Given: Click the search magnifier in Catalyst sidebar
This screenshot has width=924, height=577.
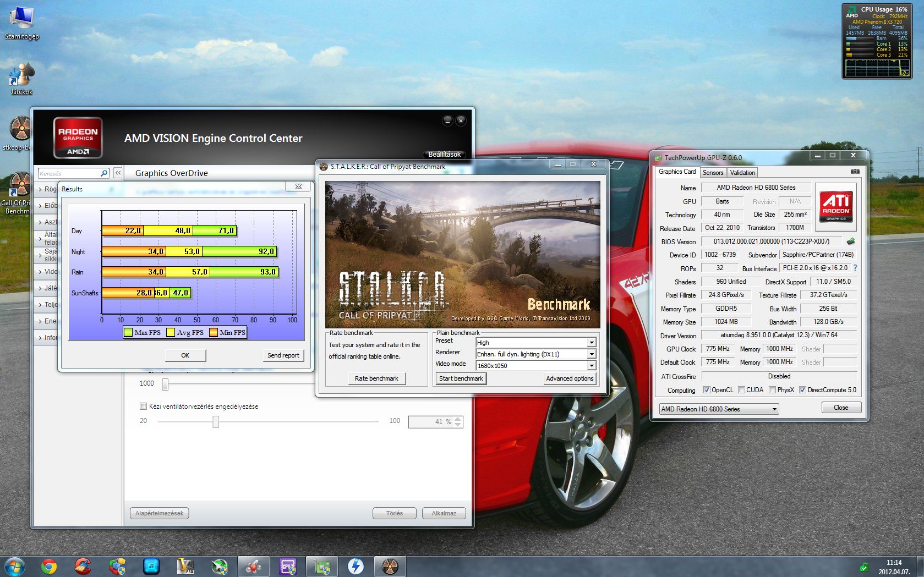Looking at the screenshot, I should pos(104,173).
